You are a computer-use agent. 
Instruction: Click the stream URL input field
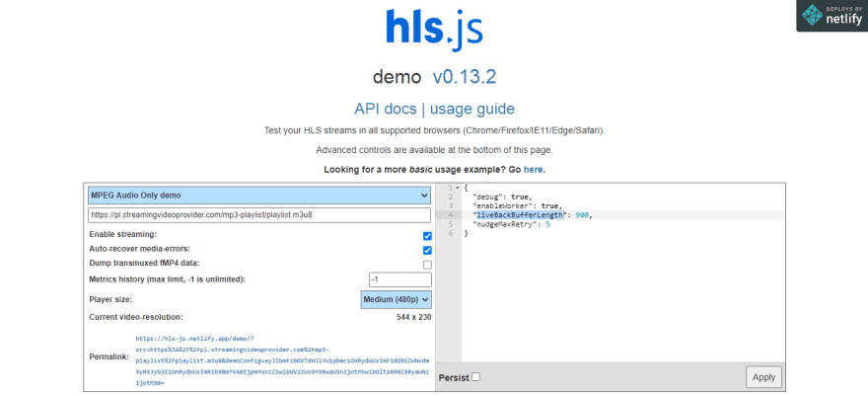(x=259, y=215)
